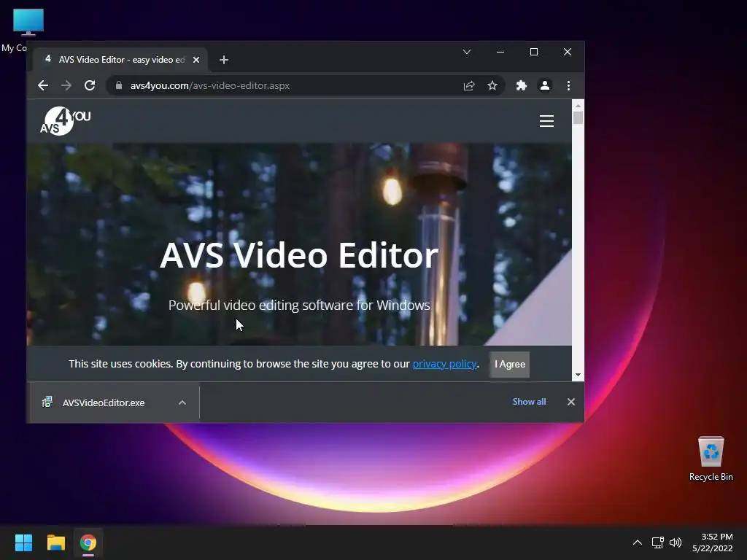
Task: Close the AVS Video Editor tab
Action: click(196, 60)
